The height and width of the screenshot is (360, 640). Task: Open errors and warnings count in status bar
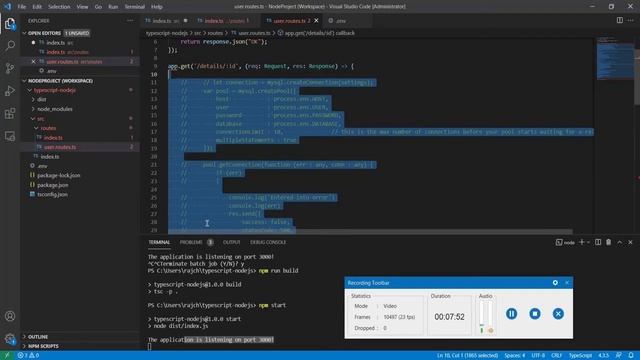tap(28, 356)
